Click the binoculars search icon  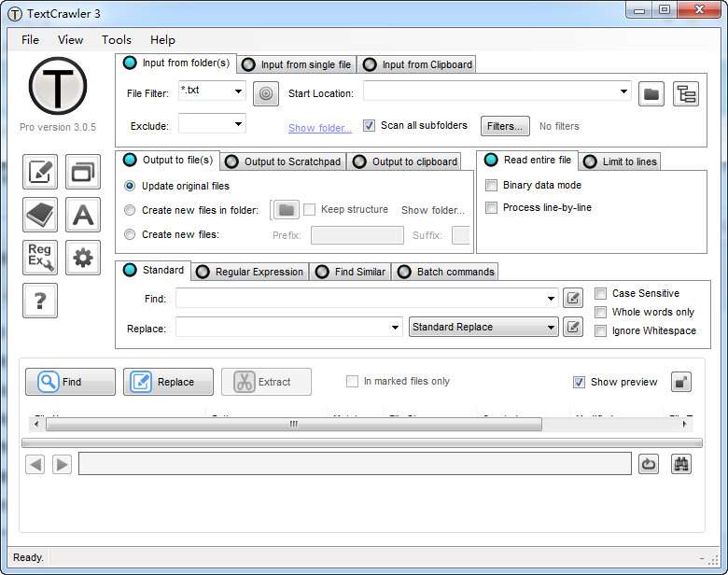[681, 464]
